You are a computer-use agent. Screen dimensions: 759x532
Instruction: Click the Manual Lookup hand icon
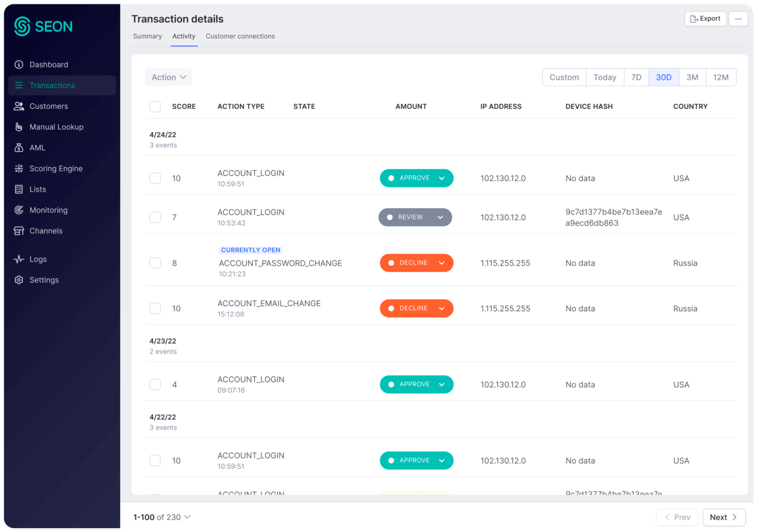click(19, 127)
